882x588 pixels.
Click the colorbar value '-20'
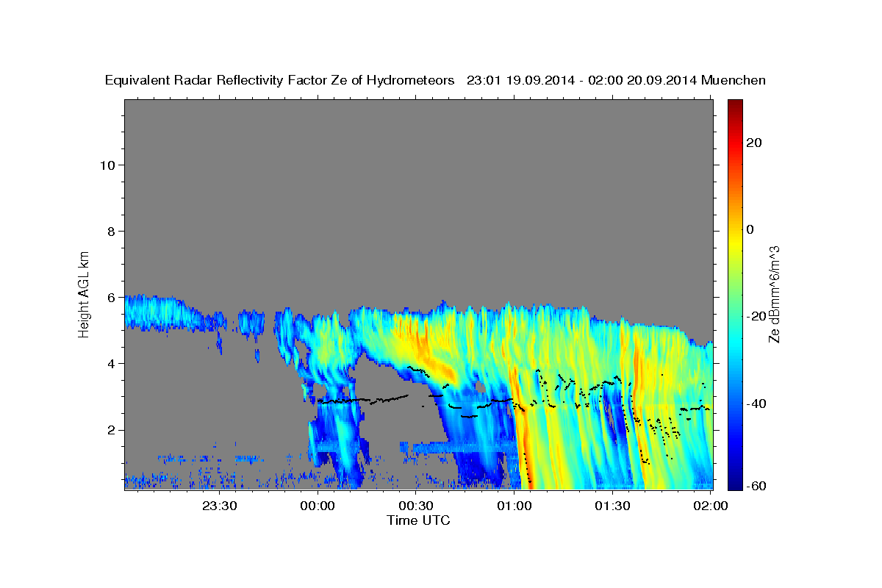[756, 316]
